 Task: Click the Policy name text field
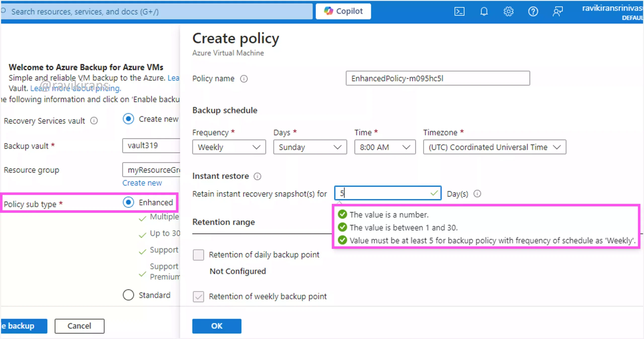[438, 78]
